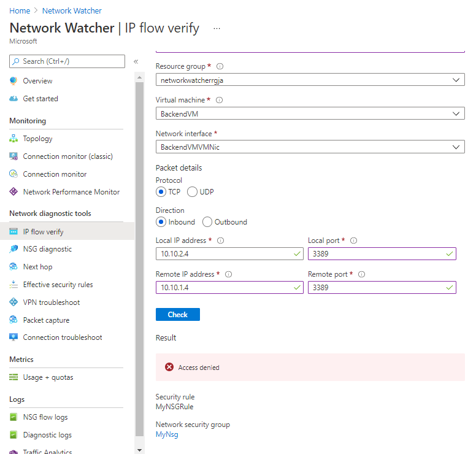Collapse the sidebar with double chevron
This screenshot has height=454, width=476.
click(136, 61)
